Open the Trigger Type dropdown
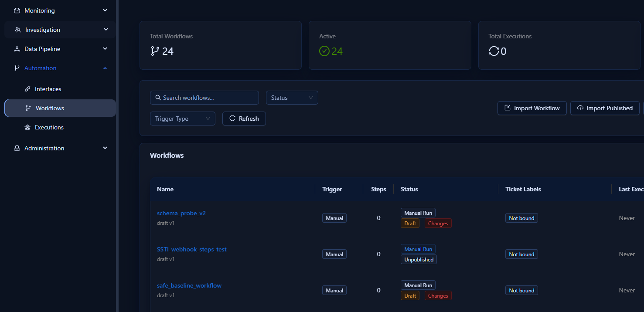644x312 pixels. coord(183,119)
